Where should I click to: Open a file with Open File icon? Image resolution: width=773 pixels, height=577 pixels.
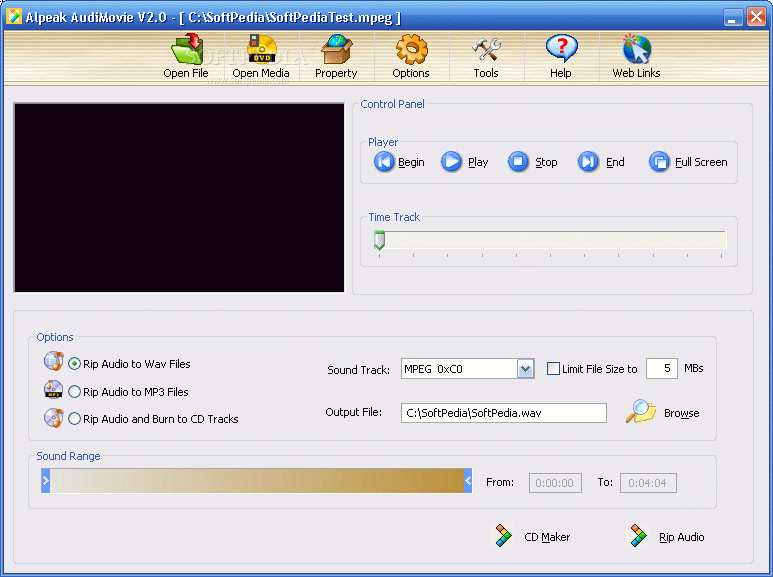pyautogui.click(x=187, y=49)
